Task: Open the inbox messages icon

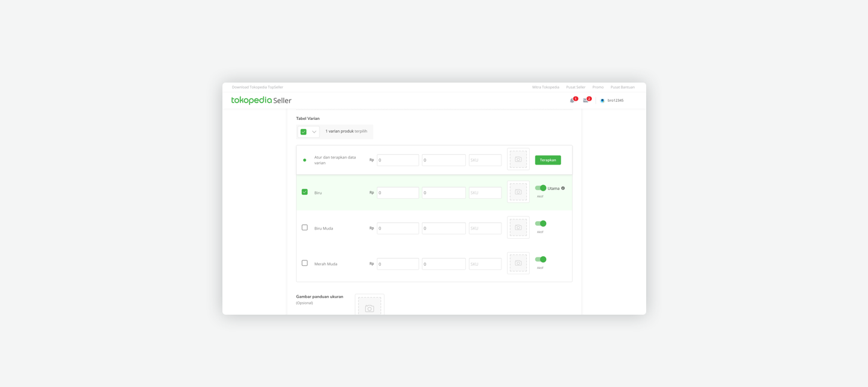Action: point(585,101)
